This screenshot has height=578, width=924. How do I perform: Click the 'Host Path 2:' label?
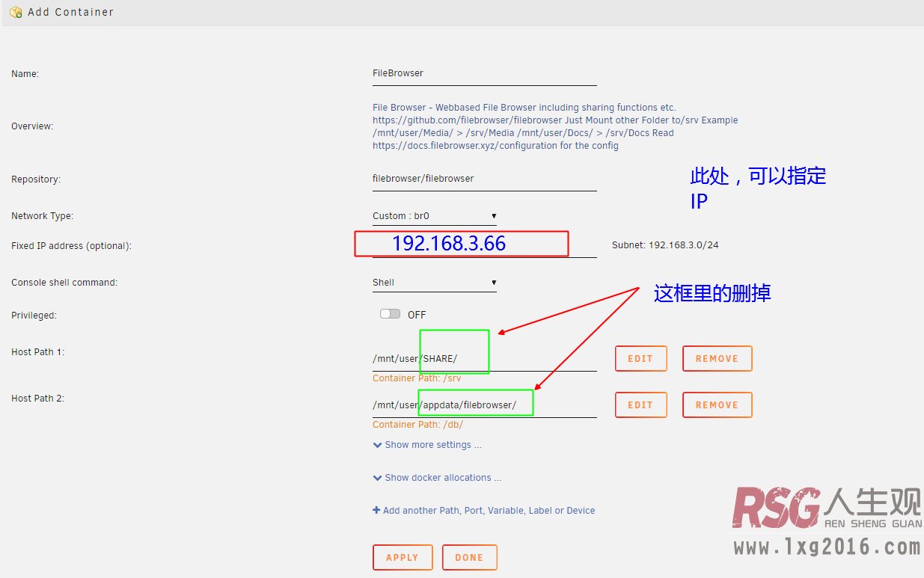click(38, 399)
